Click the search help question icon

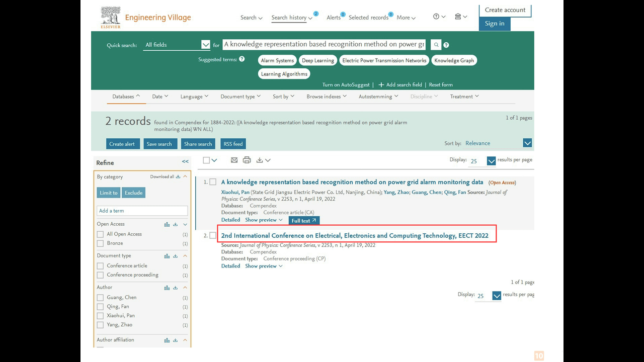point(446,45)
